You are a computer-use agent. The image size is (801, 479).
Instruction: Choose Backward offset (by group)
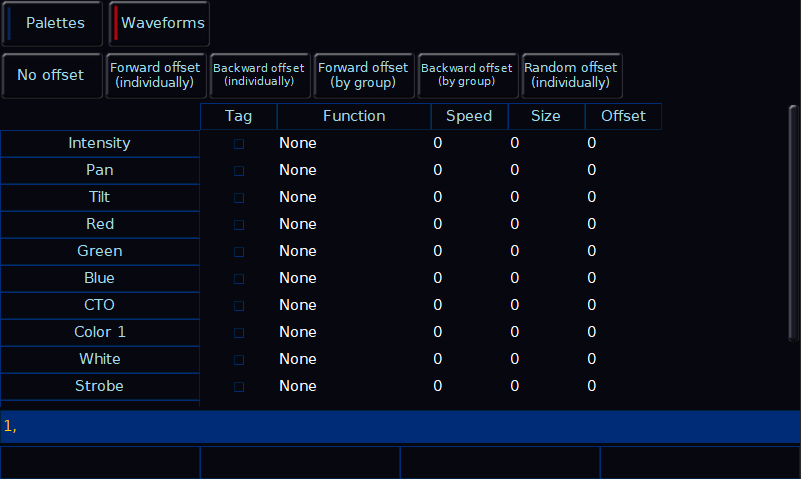(x=468, y=76)
